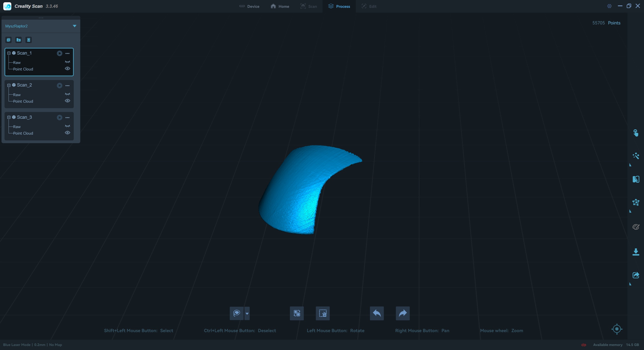Open selection tool shape dropdown arrow
Viewport: 644px width, 350px height.
pos(247,314)
